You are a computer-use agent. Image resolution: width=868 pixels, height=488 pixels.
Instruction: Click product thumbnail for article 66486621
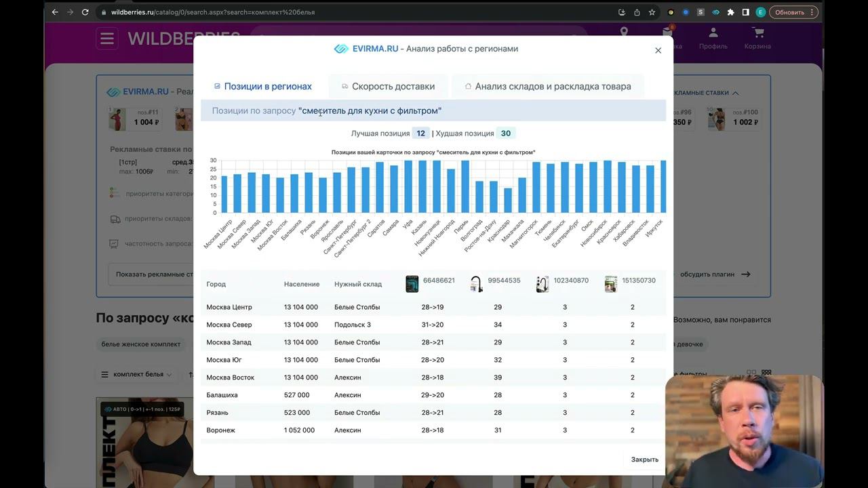pos(412,284)
